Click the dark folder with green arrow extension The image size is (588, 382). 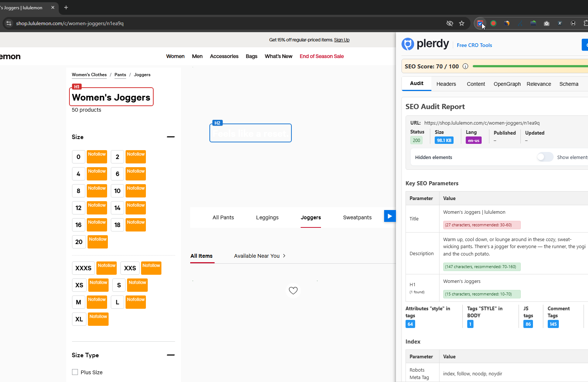click(x=533, y=23)
